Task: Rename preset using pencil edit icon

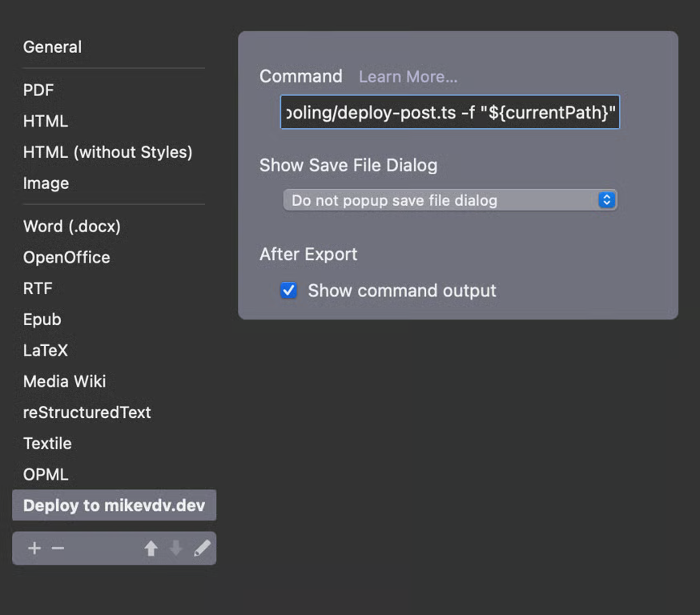Action: point(202,548)
